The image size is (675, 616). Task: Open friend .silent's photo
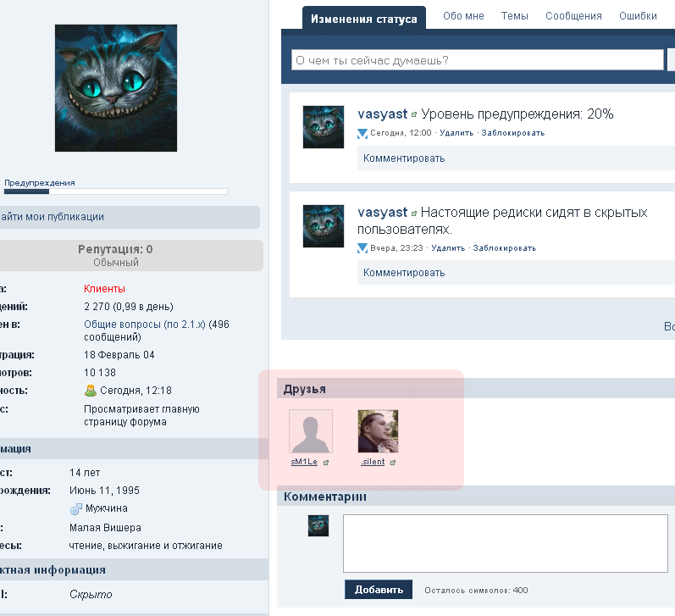coord(378,431)
